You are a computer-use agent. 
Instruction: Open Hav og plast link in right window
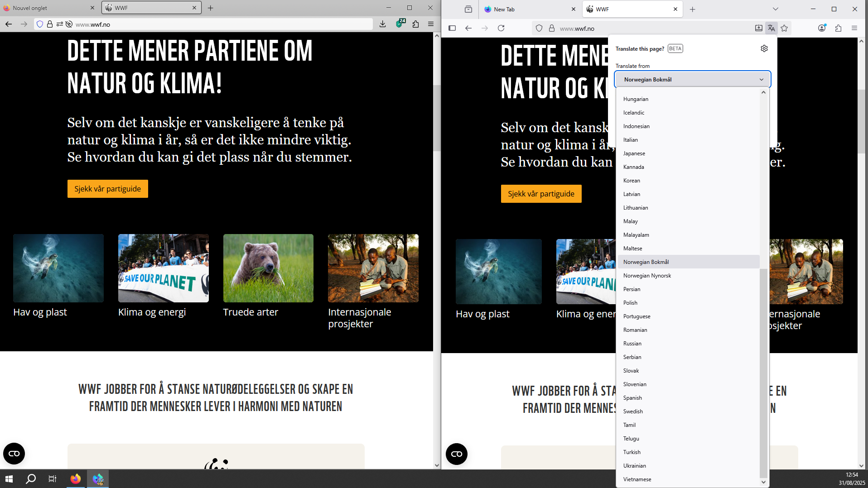pyautogui.click(x=482, y=314)
